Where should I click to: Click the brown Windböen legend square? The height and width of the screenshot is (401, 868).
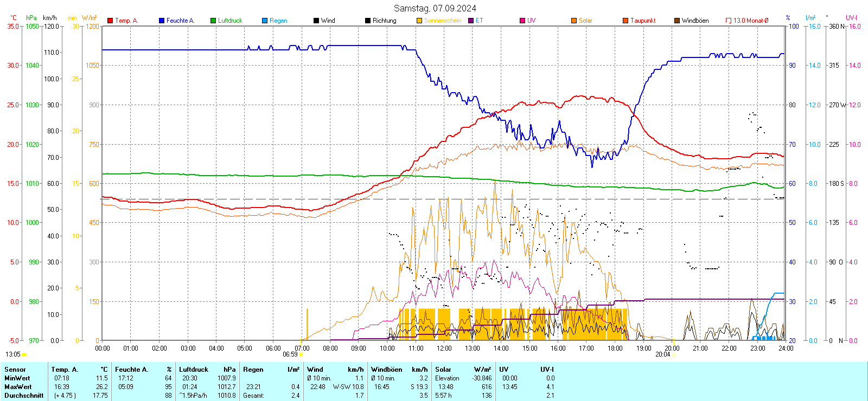point(677,21)
